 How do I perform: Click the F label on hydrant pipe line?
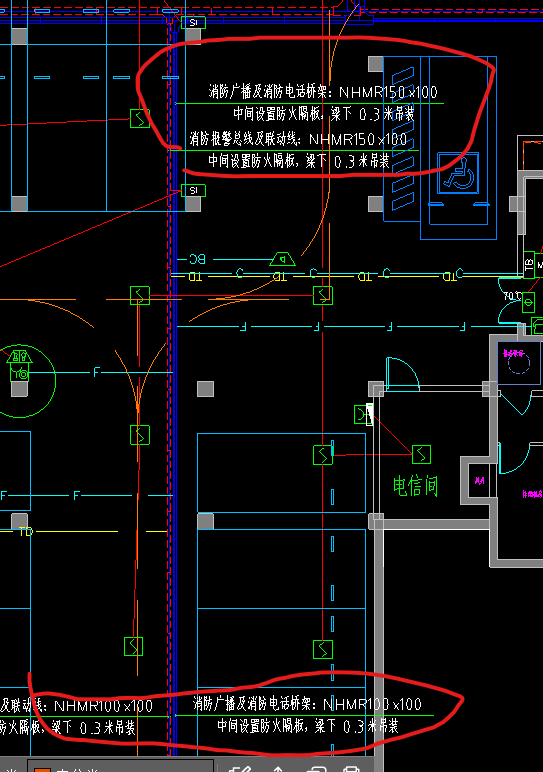point(96,372)
